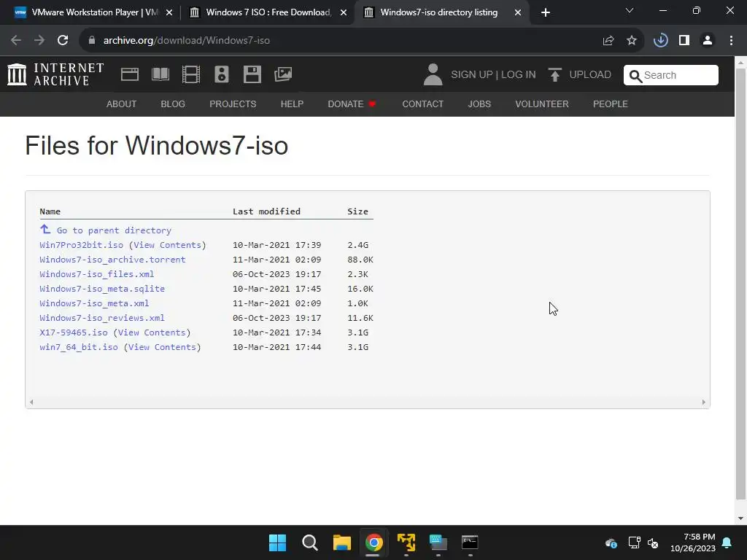Screen dimensions: 747x560
Task: Click the upload arrow icon
Action: [554, 75]
